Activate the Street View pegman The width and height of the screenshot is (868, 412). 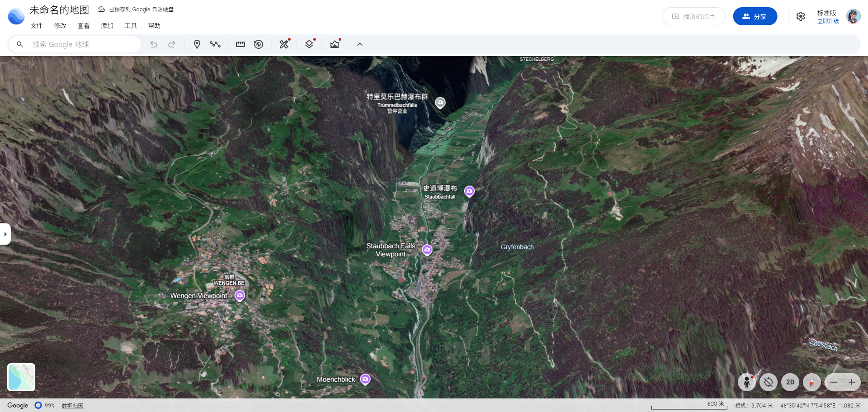pos(746,382)
